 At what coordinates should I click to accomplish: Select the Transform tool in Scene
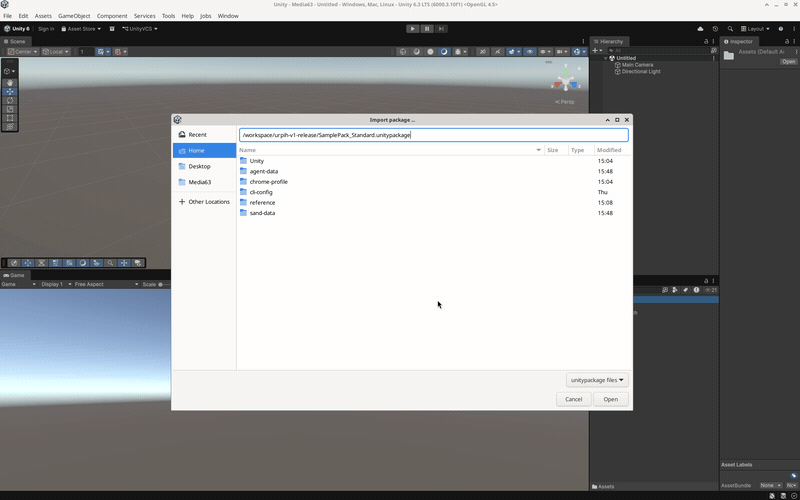(10, 127)
